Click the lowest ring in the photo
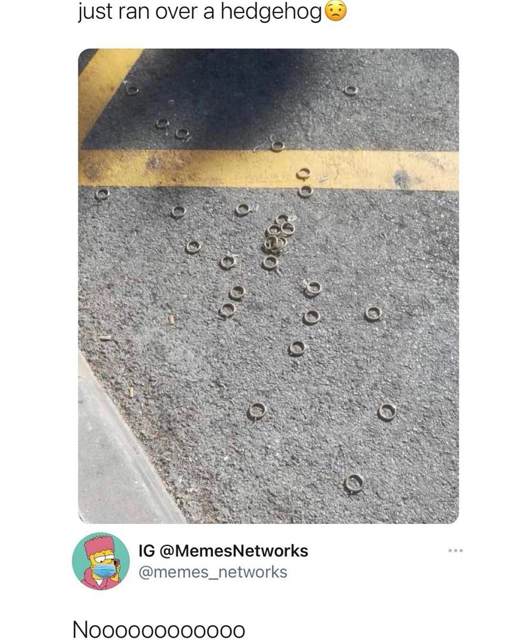Viewport: 527px width, 640px height. click(354, 482)
